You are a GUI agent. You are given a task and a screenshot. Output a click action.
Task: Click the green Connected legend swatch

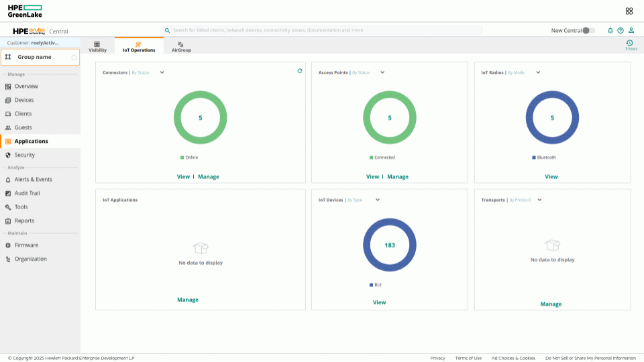tap(371, 158)
